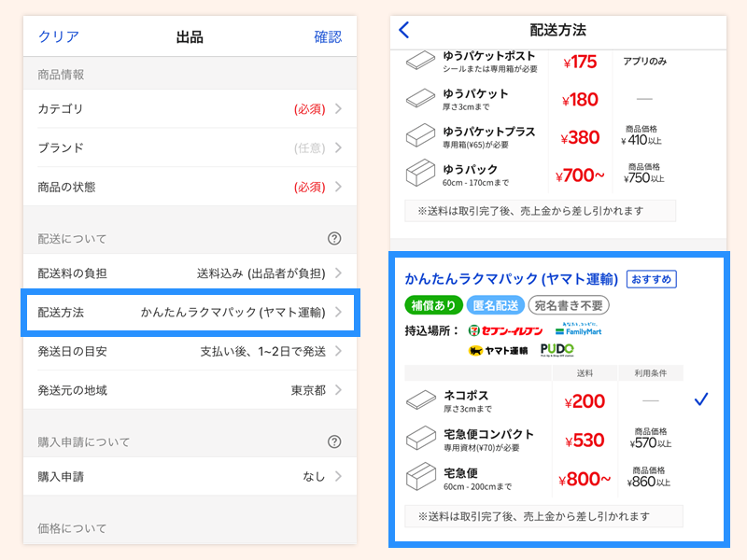Click the 東京都 region value

308,390
